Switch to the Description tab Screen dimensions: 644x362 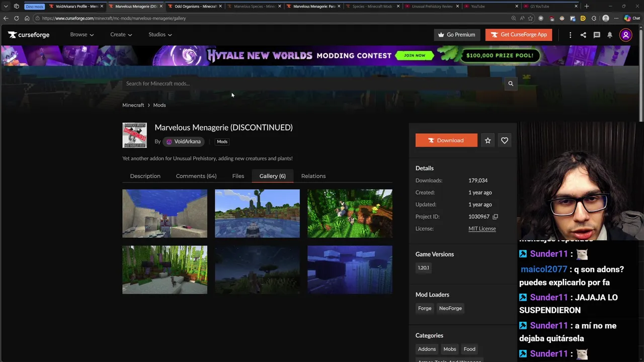(x=145, y=176)
